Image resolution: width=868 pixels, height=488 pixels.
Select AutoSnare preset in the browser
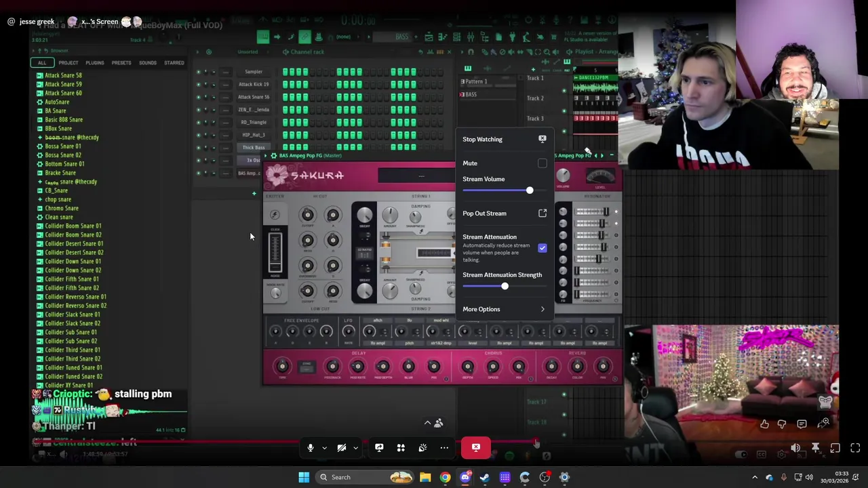56,102
